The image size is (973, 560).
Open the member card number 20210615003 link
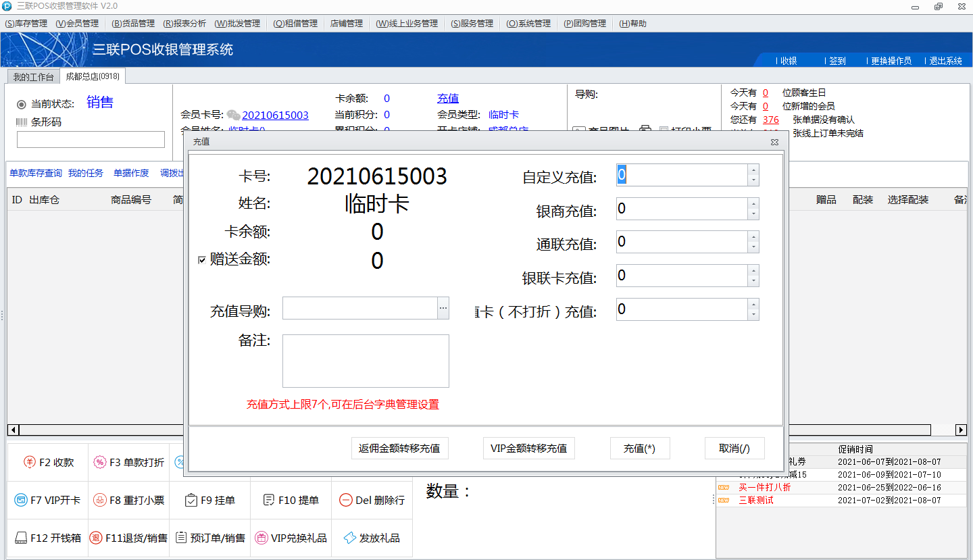[x=276, y=116]
